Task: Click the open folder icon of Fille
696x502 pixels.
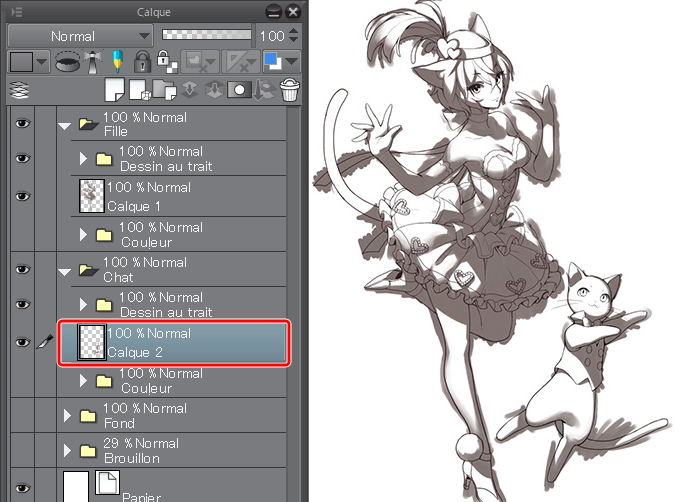Action: [x=88, y=124]
